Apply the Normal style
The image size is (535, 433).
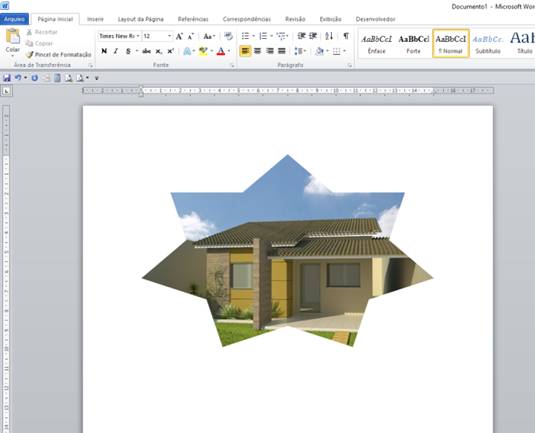point(450,44)
